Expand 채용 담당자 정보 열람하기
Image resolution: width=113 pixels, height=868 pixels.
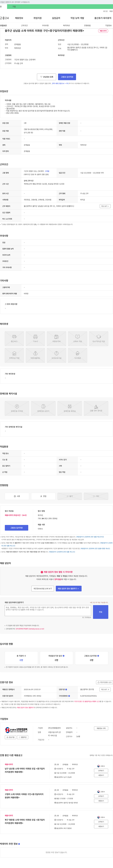pyautogui.click(x=69, y=589)
